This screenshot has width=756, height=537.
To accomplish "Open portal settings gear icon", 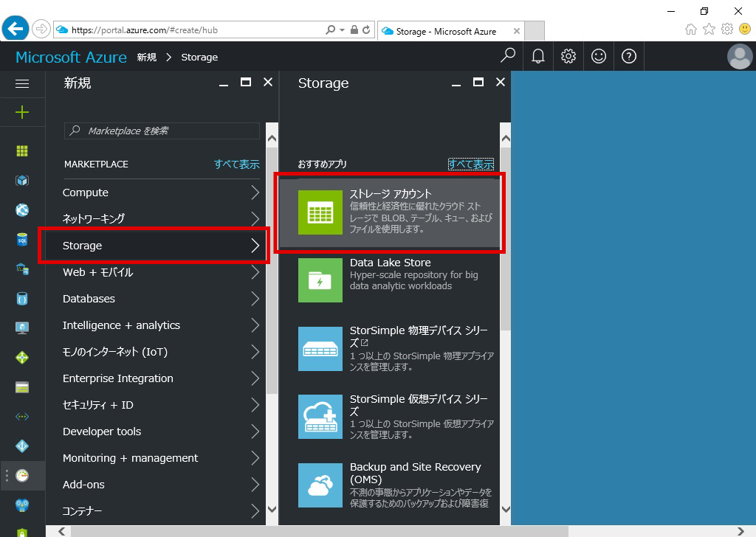I will pyautogui.click(x=568, y=56).
